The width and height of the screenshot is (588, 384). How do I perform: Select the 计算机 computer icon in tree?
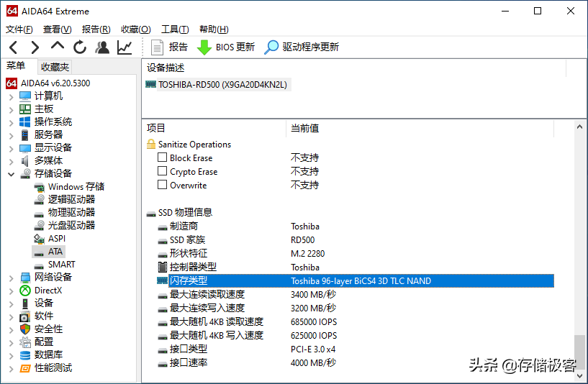pos(25,96)
